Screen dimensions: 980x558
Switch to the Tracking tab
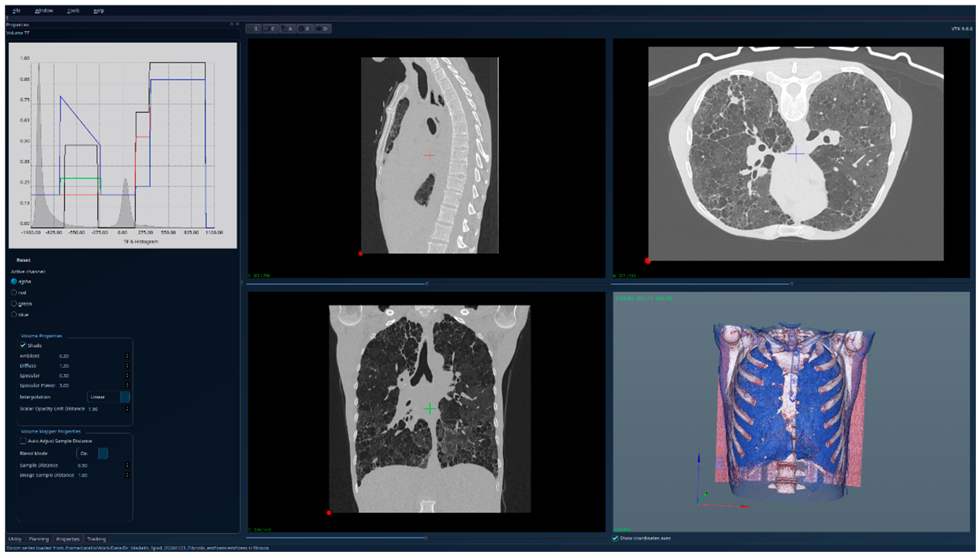point(96,539)
